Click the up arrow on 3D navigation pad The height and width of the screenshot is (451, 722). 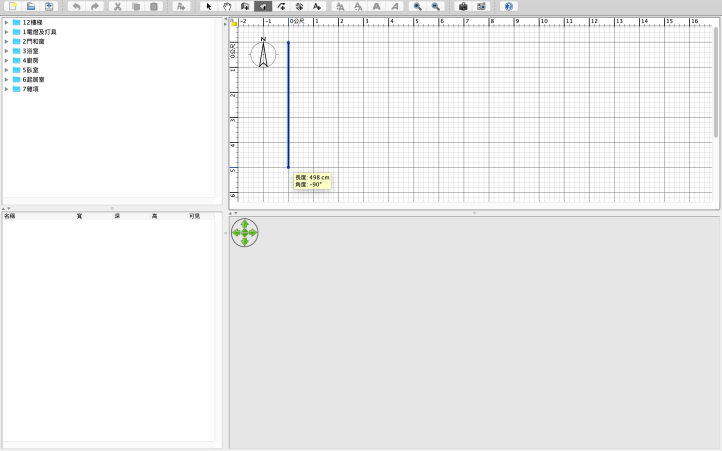tap(244, 224)
